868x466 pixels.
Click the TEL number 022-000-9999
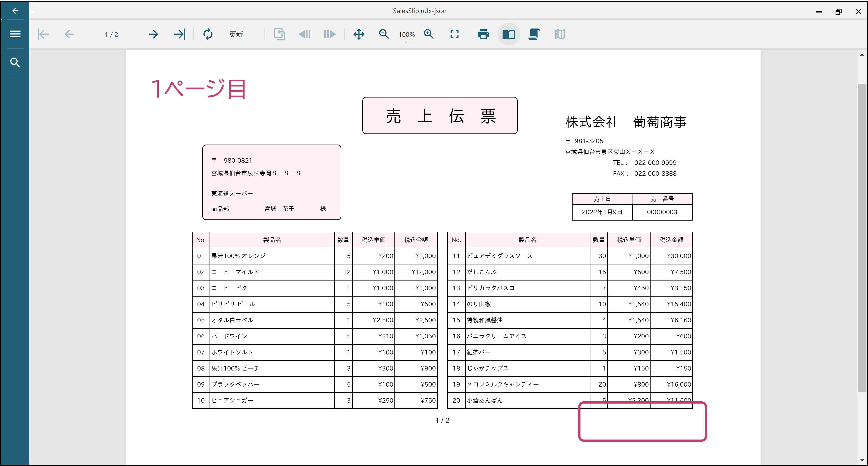click(x=655, y=162)
